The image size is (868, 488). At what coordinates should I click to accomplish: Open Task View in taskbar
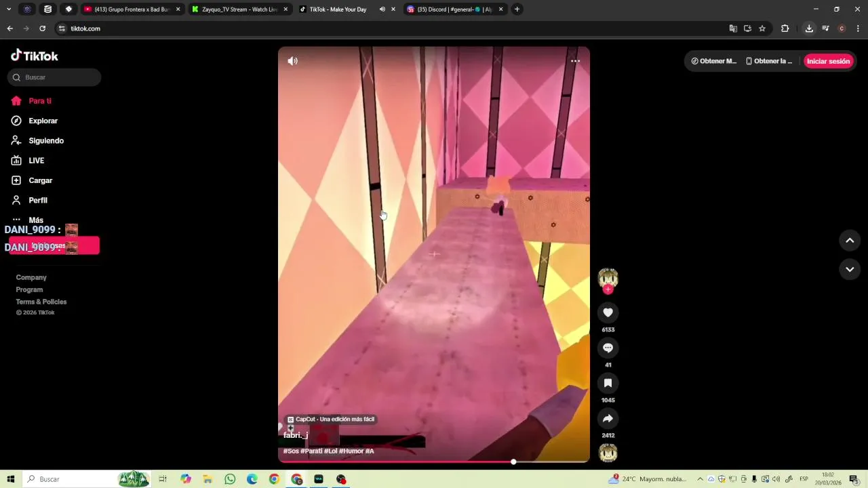(x=163, y=479)
